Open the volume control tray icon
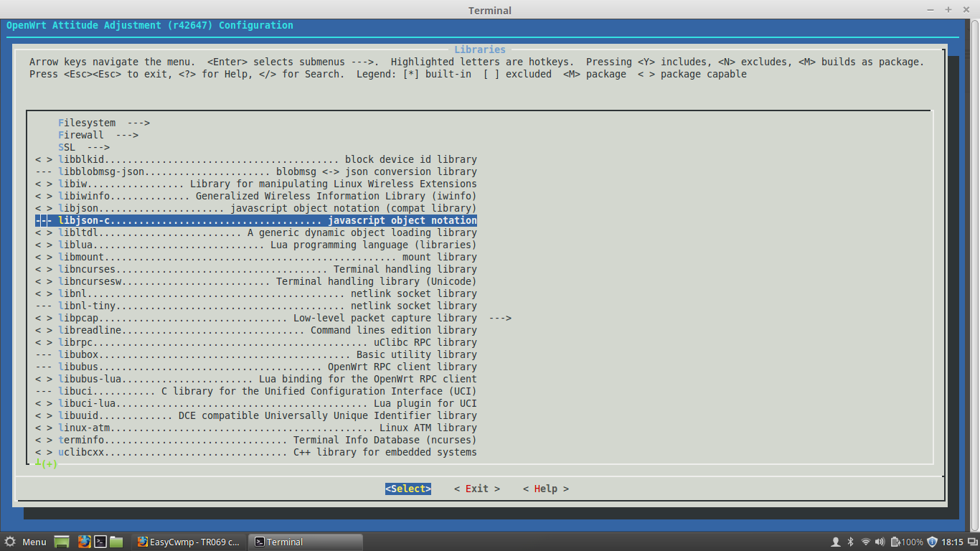The height and width of the screenshot is (551, 980). coord(882,542)
